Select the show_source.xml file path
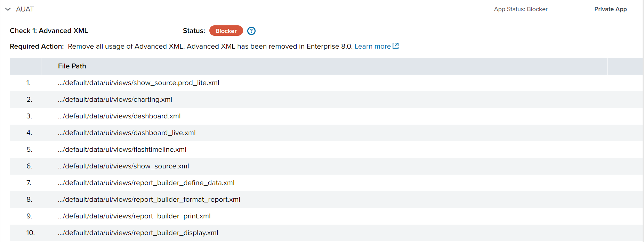 (x=123, y=166)
